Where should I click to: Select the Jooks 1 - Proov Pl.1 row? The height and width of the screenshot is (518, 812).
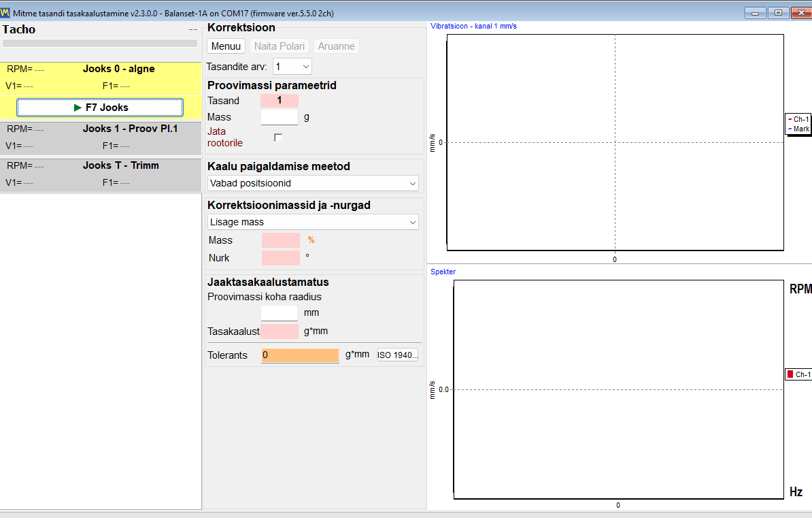click(x=101, y=138)
